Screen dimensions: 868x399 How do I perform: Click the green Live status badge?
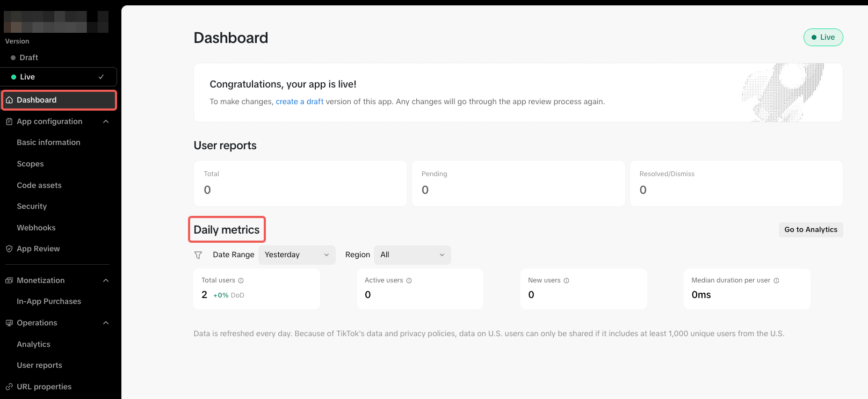coord(823,37)
